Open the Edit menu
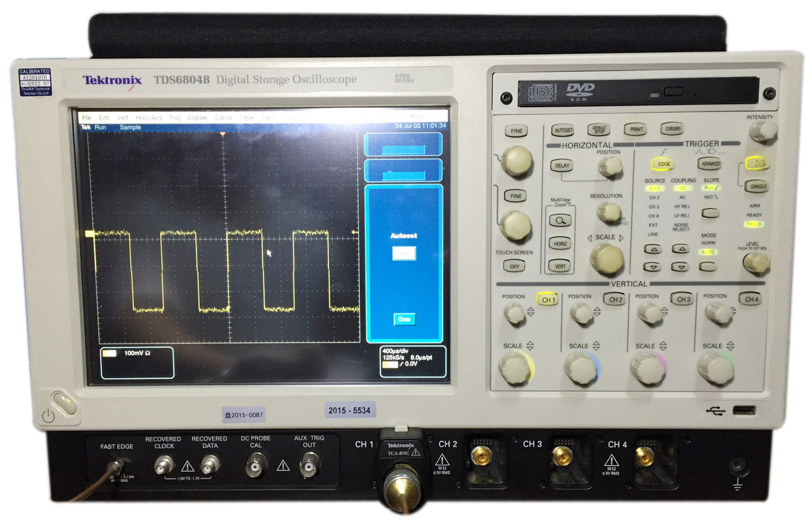812x522 pixels. coord(104,118)
